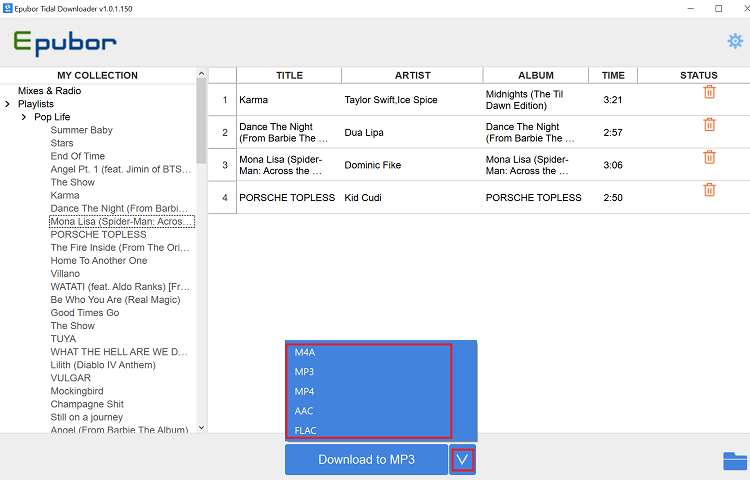Open settings with the gear icon
Viewport: 750px width, 480px height.
pyautogui.click(x=735, y=41)
